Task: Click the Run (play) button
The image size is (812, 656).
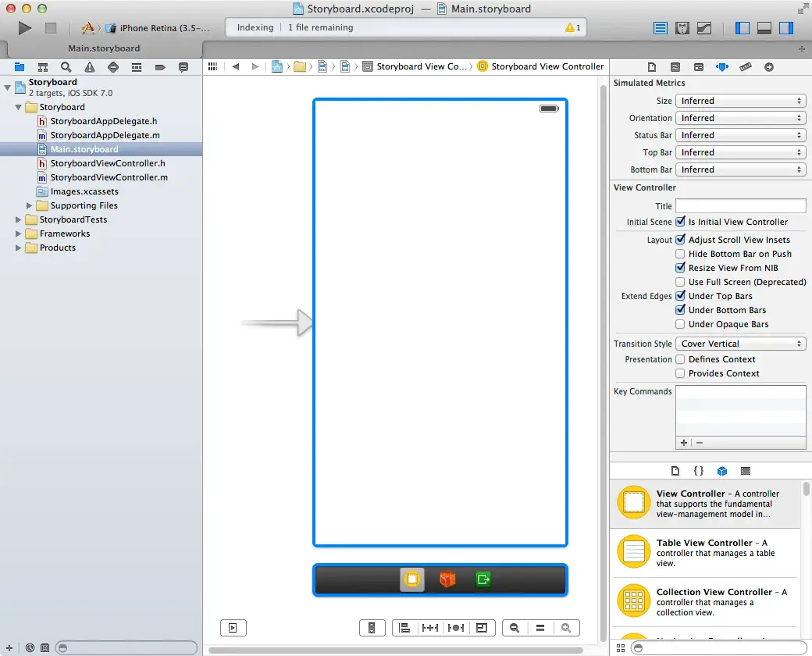Action: tap(25, 28)
